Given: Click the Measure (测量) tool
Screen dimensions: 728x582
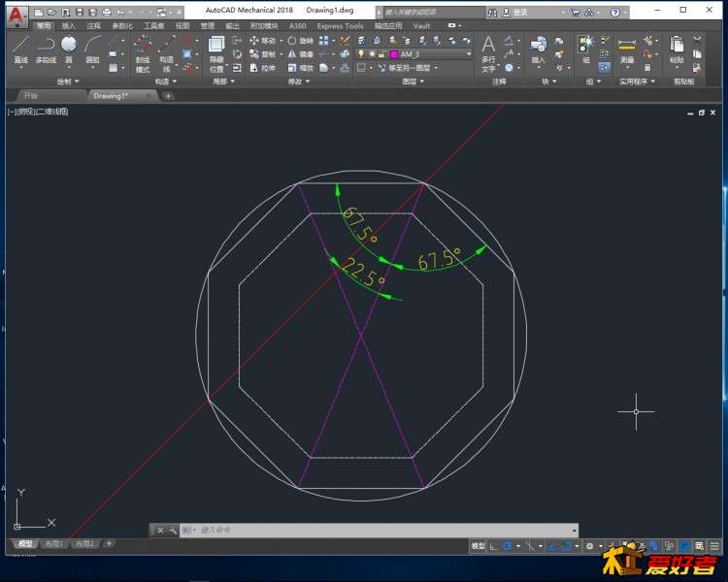Looking at the screenshot, I should pyautogui.click(x=627, y=51).
